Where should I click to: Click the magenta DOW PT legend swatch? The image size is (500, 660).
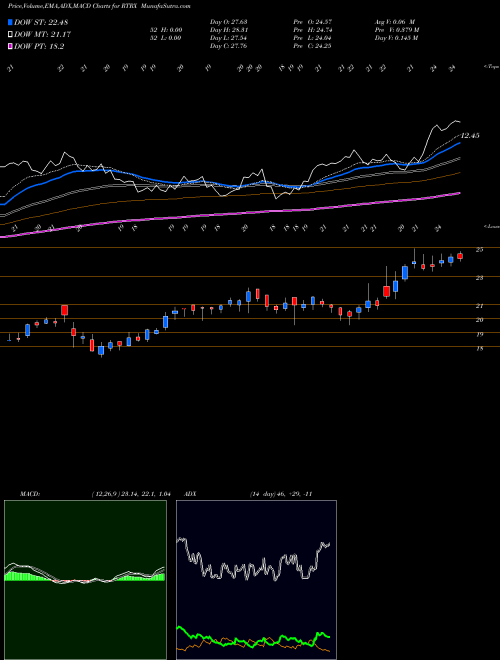click(11, 47)
